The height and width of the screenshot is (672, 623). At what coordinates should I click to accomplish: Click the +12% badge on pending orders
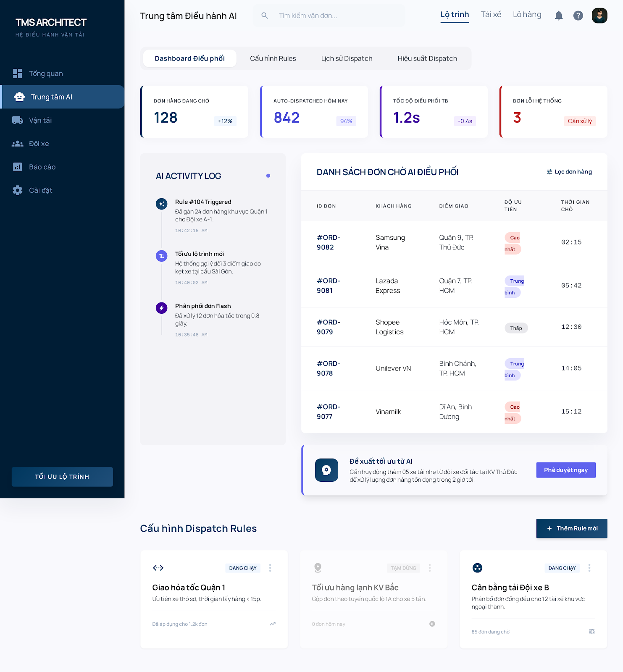tap(225, 121)
